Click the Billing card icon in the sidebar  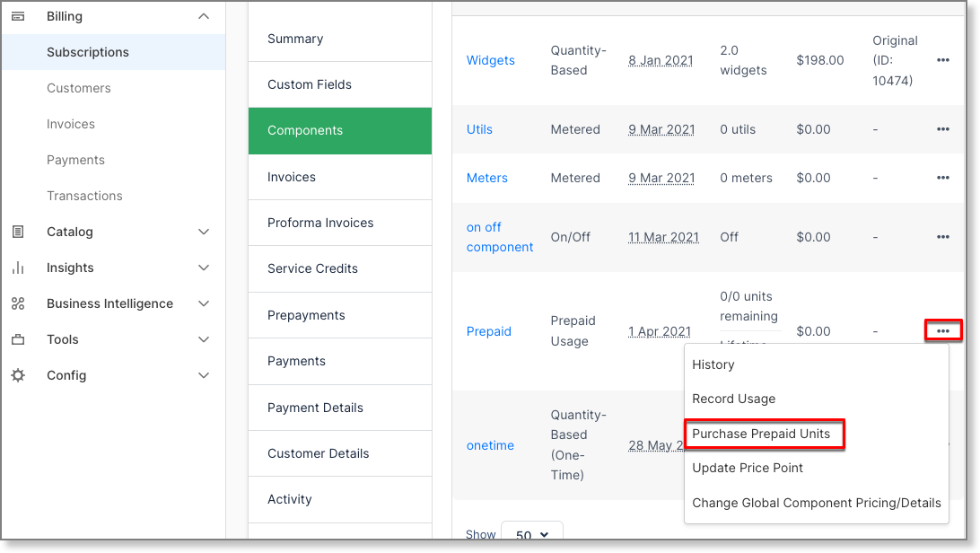(x=20, y=15)
